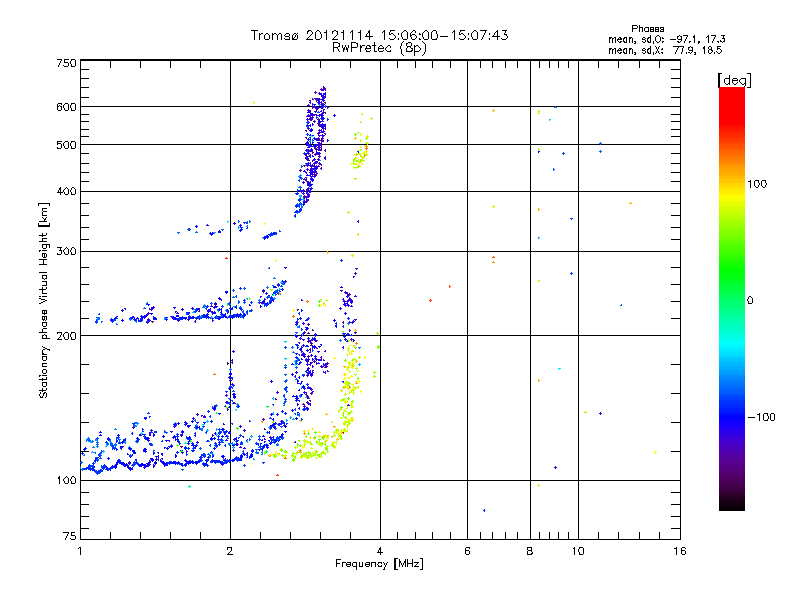The image size is (800, 600).
Task: Click the black bottom of the colorbar
Action: pos(732,504)
